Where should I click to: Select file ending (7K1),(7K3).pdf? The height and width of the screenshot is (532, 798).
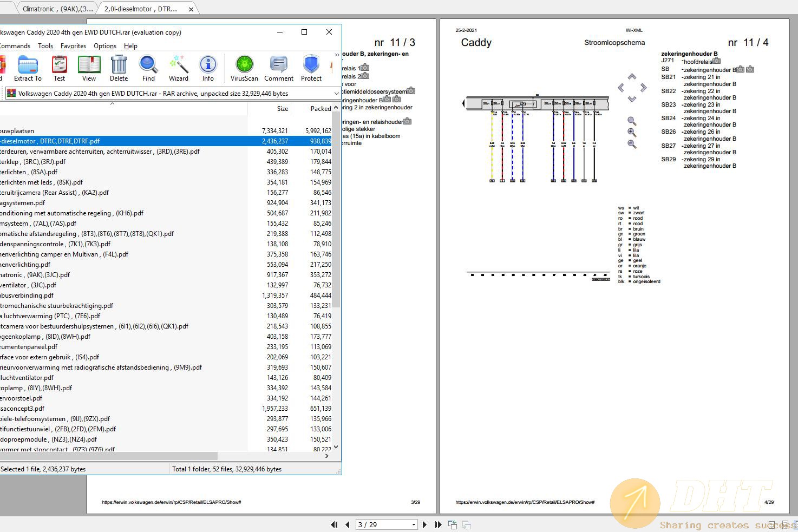[166, 244]
